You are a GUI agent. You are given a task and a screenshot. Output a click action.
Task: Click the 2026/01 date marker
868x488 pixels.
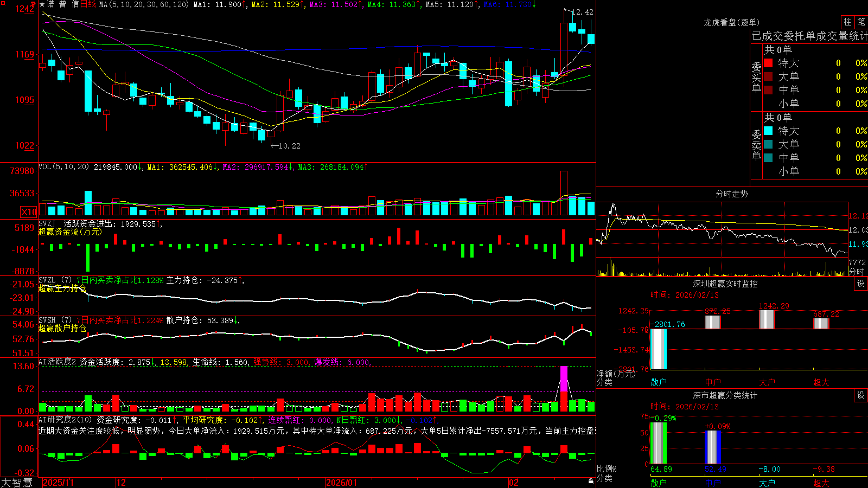(x=341, y=482)
